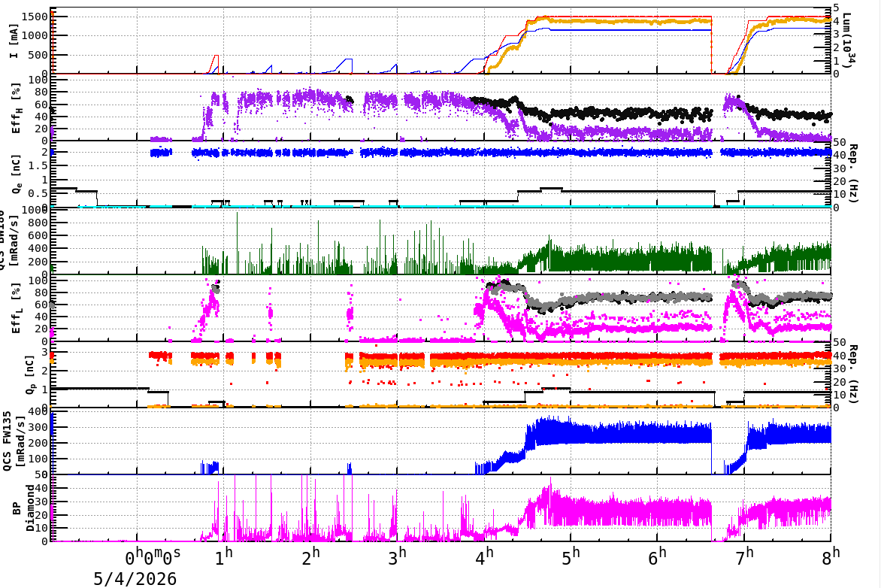Select the EffL [%] axis title
Image resolution: width=881 pixels, height=588 pixels.
click(x=16, y=308)
